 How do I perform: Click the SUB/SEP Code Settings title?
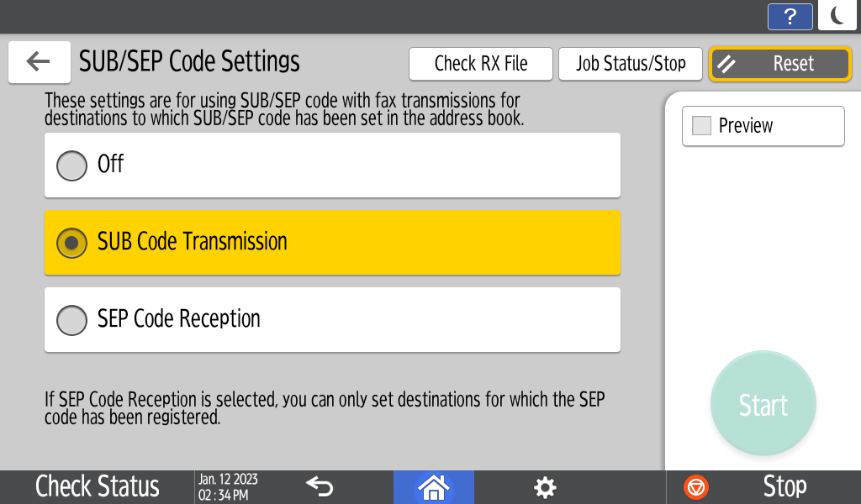coord(189,62)
